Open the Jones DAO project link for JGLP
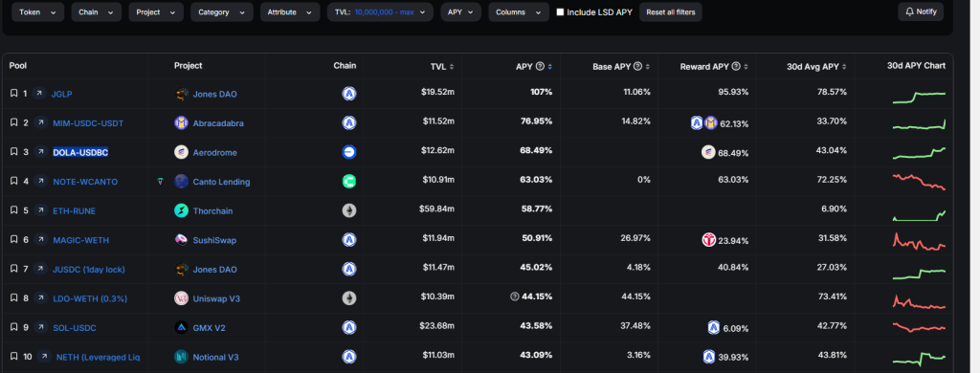Image resolution: width=980 pixels, height=373 pixels. point(214,94)
